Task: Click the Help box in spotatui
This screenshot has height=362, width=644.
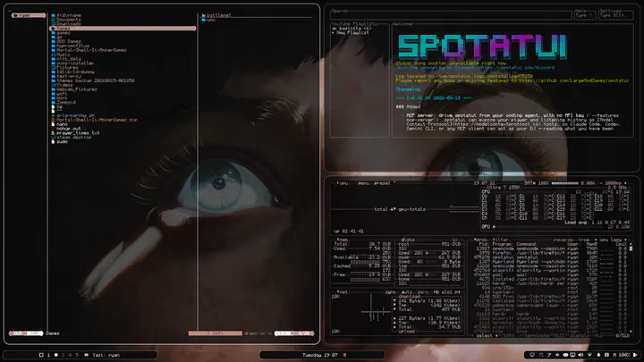Action: point(585,15)
